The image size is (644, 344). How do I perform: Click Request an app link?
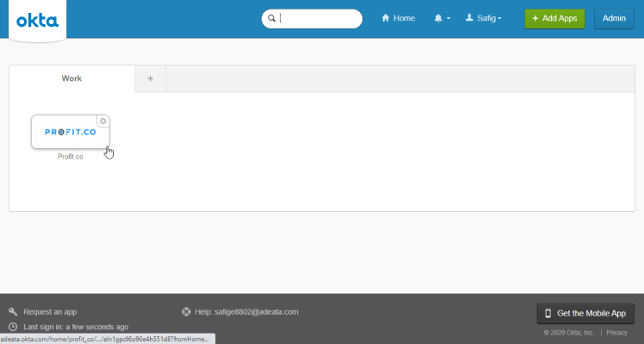tap(50, 312)
